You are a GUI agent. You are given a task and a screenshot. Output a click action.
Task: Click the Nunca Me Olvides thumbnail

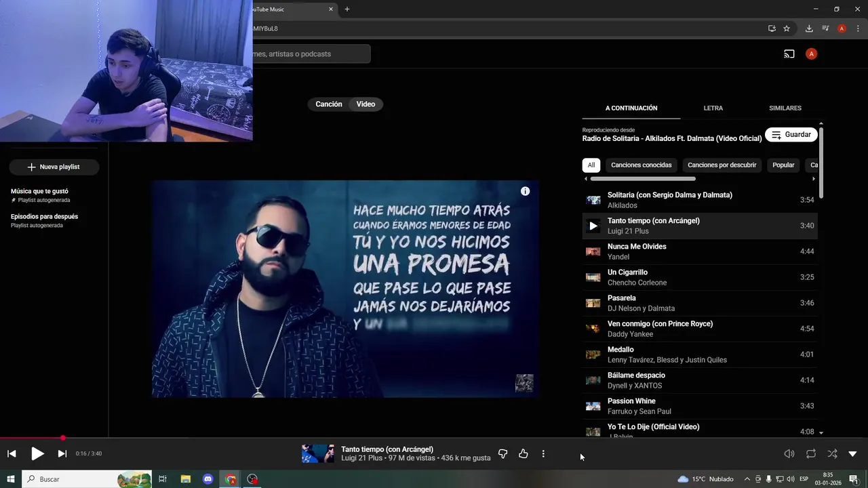pos(593,251)
